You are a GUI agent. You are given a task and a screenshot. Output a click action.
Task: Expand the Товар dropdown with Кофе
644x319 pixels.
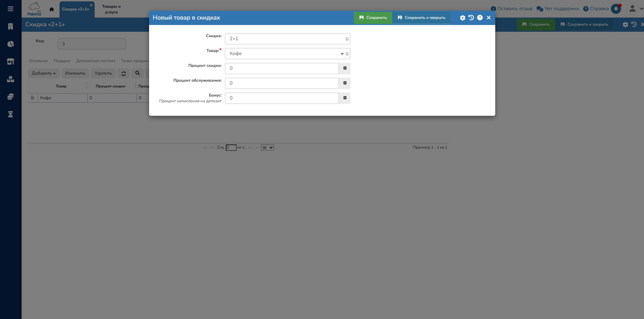pyautogui.click(x=342, y=54)
